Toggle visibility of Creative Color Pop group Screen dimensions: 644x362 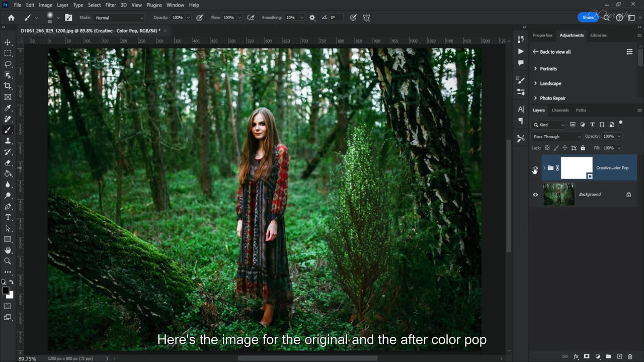point(535,168)
